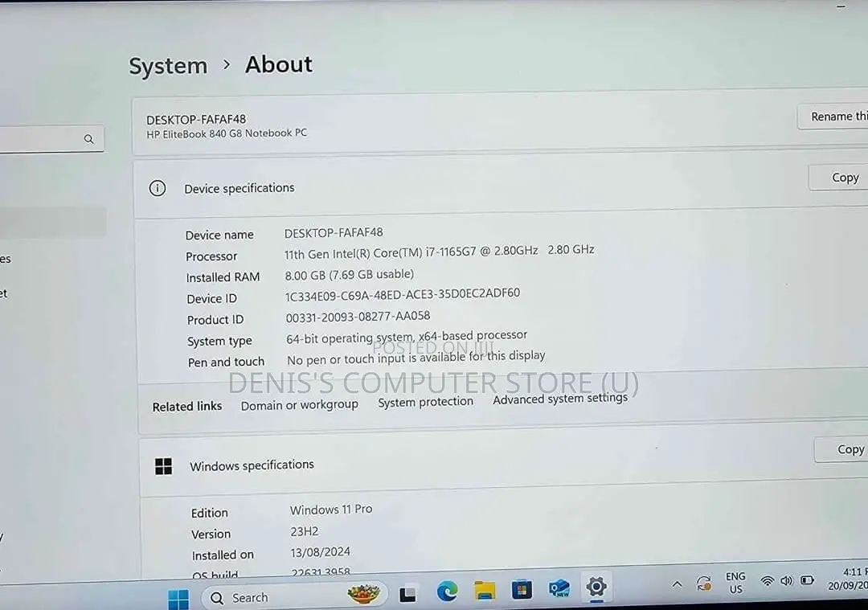Open the Advanced system settings link
This screenshot has width=868, height=610.
pos(560,399)
